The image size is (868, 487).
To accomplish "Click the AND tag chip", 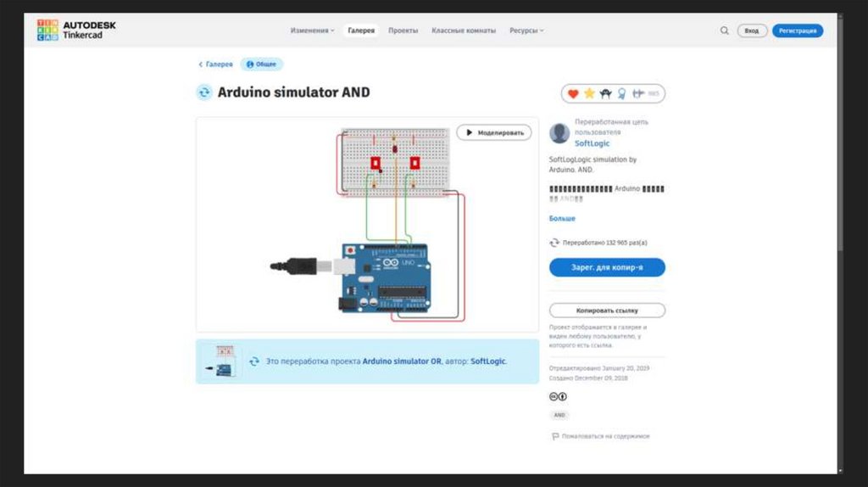I will [559, 415].
